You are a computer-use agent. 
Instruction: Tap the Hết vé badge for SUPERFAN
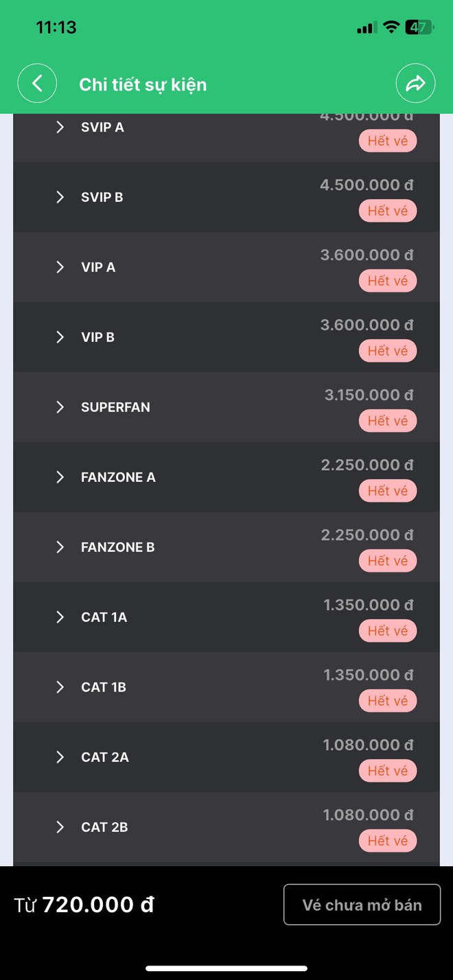pyautogui.click(x=388, y=421)
